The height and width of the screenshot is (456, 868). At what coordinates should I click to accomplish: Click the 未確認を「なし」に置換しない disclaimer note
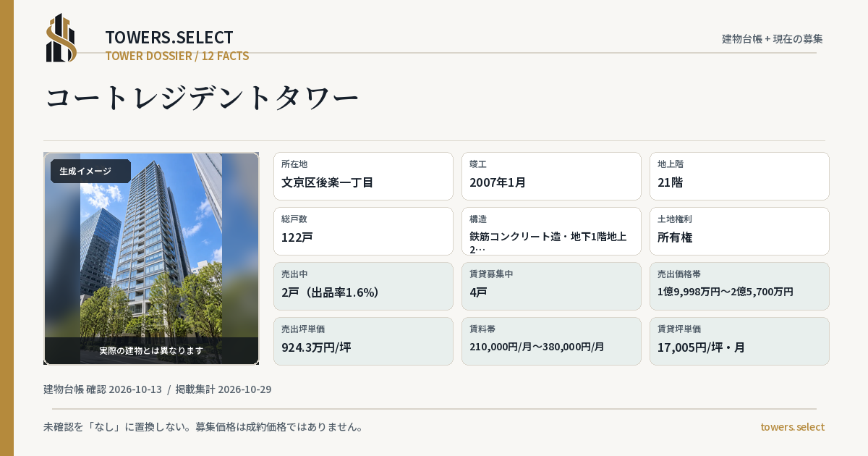(x=203, y=426)
